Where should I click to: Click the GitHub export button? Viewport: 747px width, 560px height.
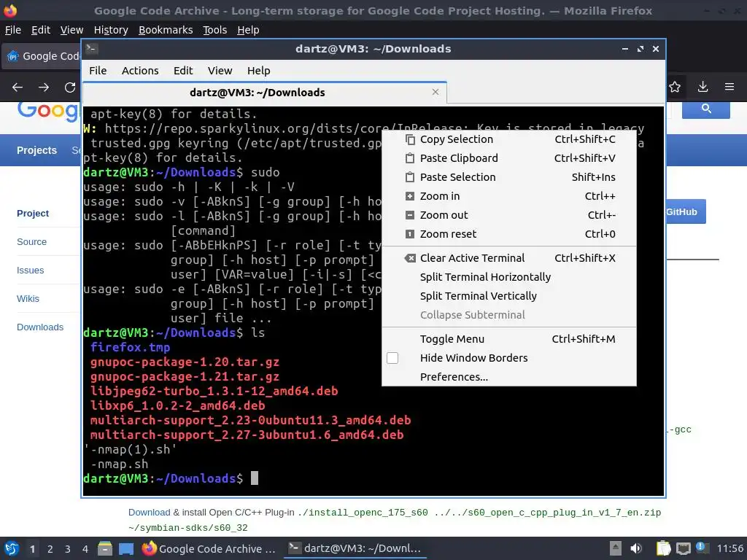686,211
